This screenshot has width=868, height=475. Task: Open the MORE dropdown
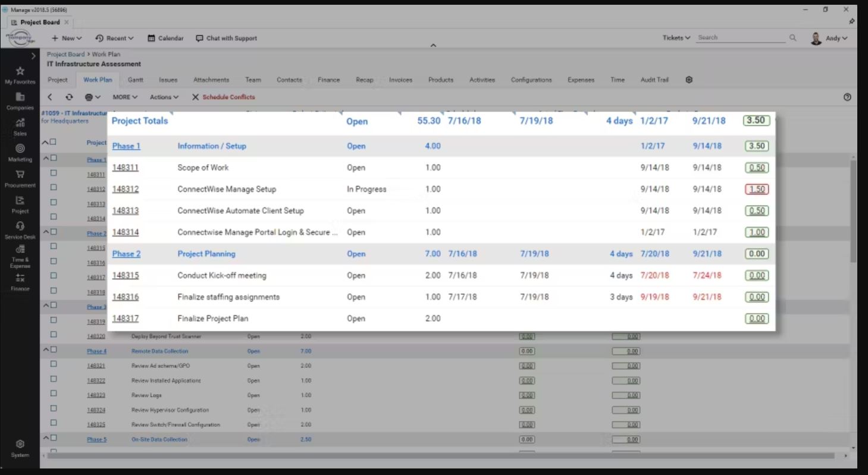(125, 97)
